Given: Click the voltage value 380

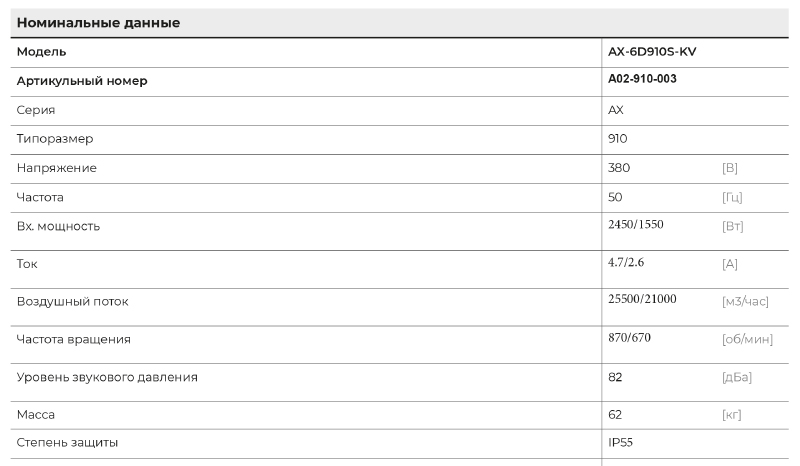Looking at the screenshot, I should coord(619,168).
